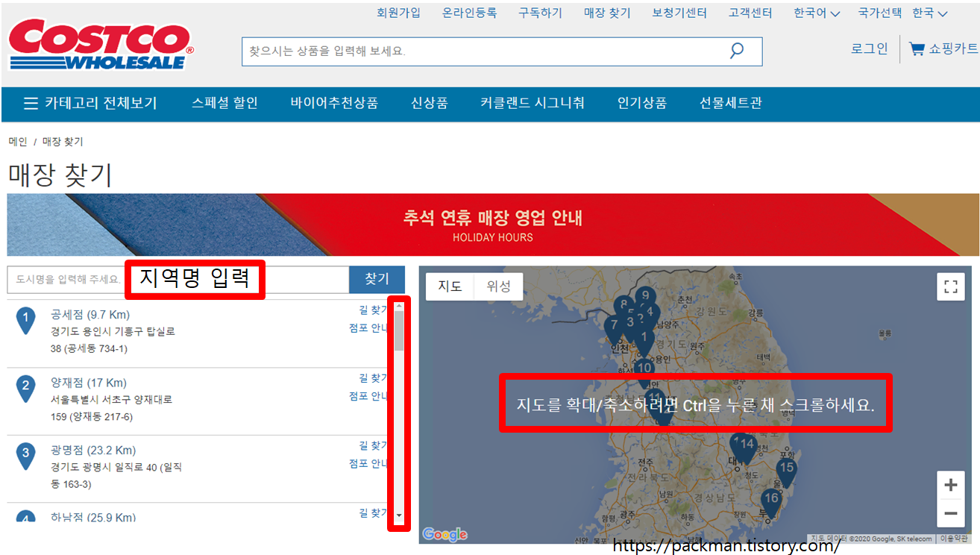Open 바이어추천상품 menu
The image size is (980, 555).
[x=334, y=103]
